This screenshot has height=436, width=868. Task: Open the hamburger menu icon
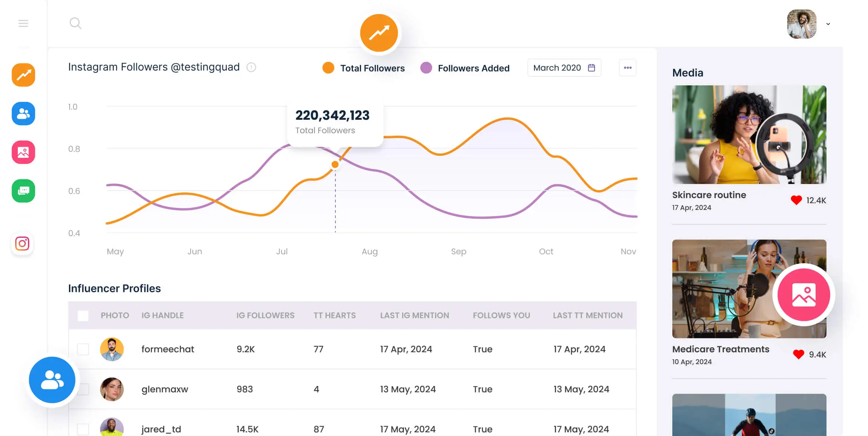(23, 24)
